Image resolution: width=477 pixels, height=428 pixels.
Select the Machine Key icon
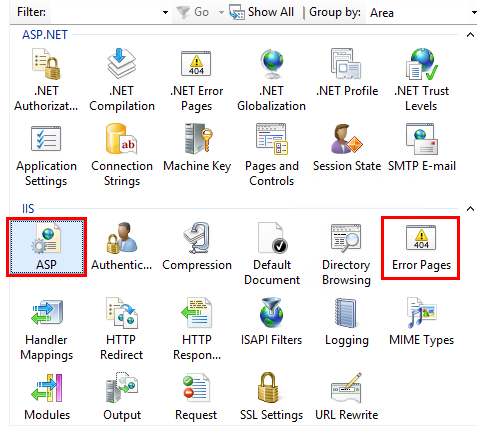click(197, 148)
